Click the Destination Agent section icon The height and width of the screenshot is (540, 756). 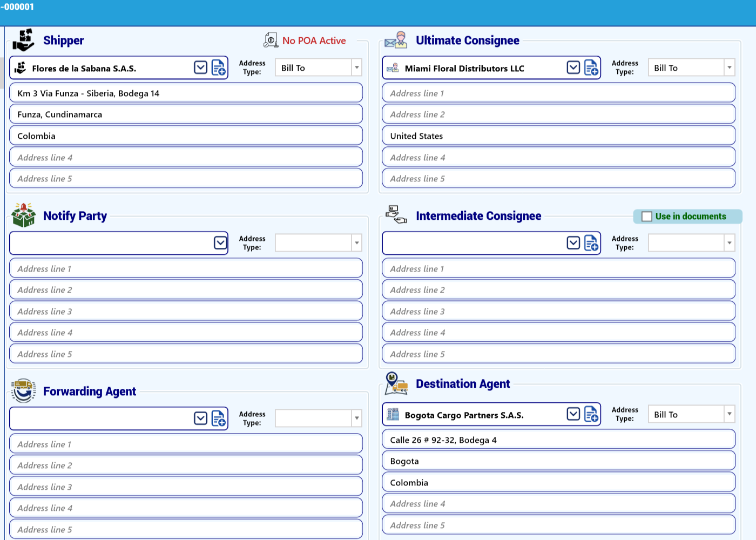(x=396, y=383)
